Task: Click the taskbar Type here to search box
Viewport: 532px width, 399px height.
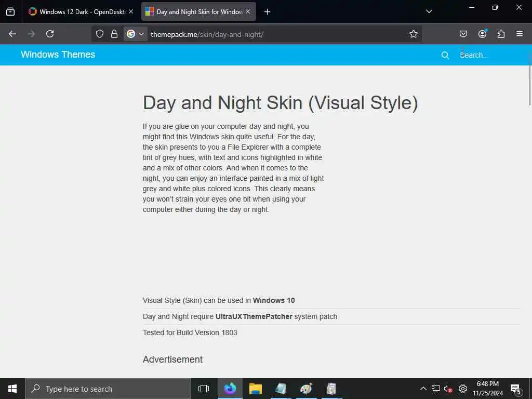Action: [108, 389]
